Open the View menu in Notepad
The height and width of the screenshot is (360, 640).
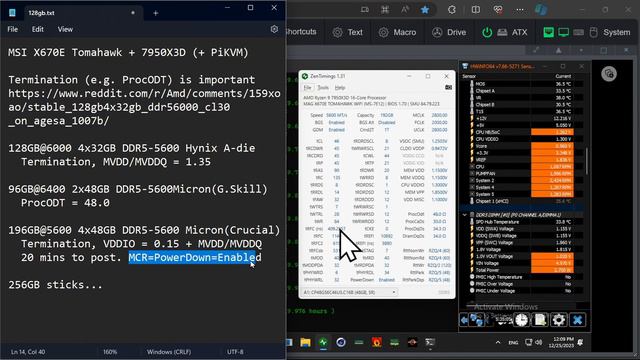pyautogui.click(x=65, y=29)
